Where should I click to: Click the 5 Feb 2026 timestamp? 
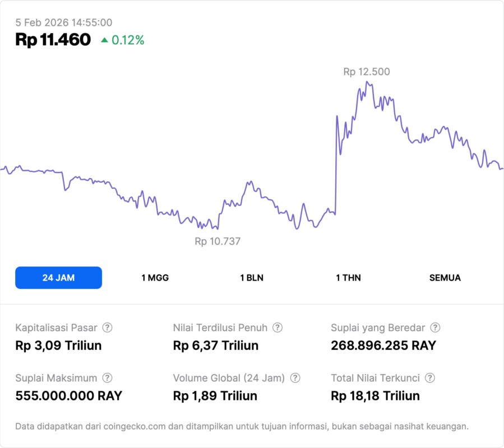pos(63,22)
